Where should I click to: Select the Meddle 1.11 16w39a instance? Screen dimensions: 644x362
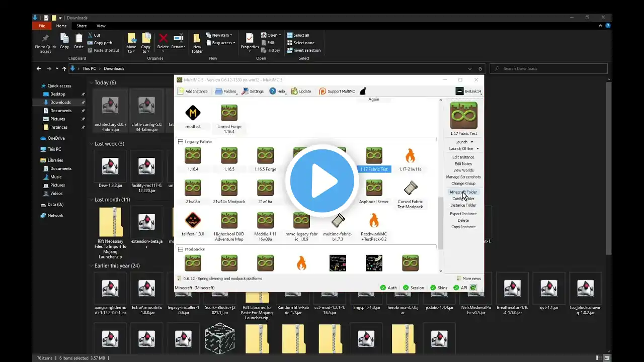pyautogui.click(x=265, y=227)
